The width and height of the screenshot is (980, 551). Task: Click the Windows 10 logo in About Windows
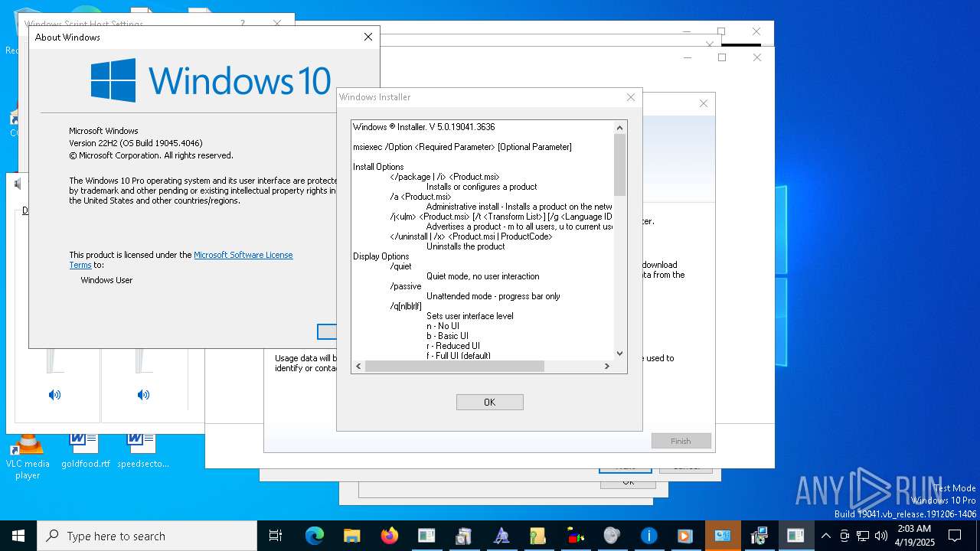coord(211,80)
